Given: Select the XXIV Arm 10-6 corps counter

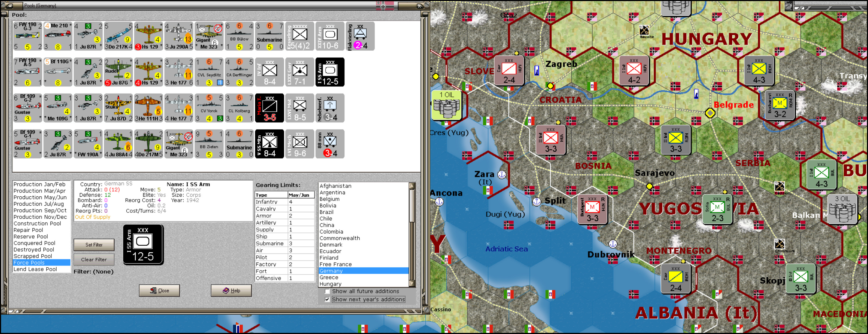Looking at the screenshot, I should [x=330, y=36].
